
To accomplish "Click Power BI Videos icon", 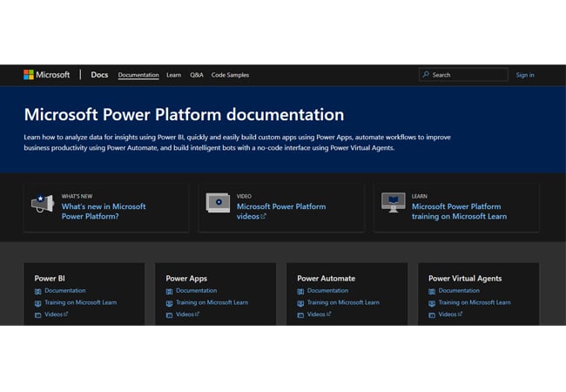I will click(38, 315).
